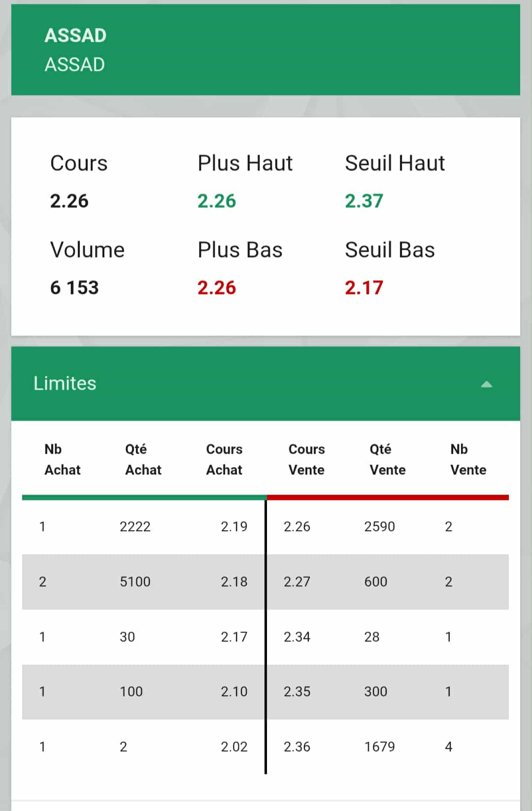This screenshot has height=811, width=532.
Task: Tap the Plus Bas value
Action: click(217, 288)
